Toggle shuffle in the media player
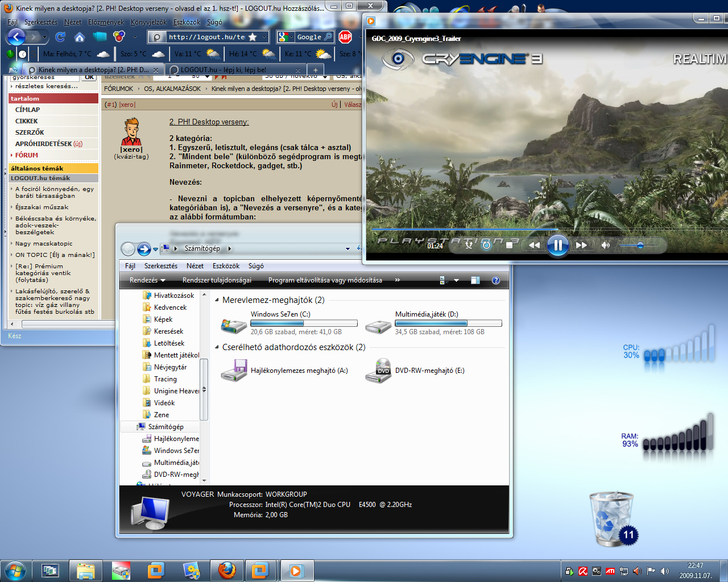The image size is (728, 582). (469, 245)
